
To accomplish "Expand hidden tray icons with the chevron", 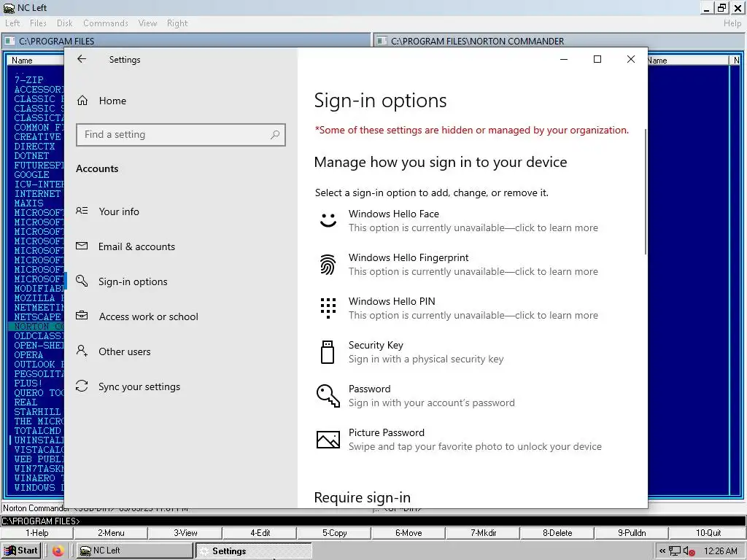I will [662, 551].
